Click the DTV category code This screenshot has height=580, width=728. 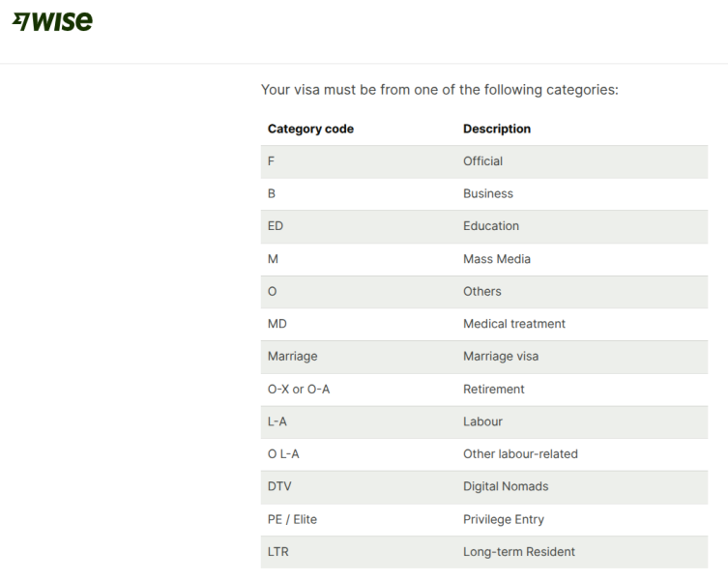(279, 486)
